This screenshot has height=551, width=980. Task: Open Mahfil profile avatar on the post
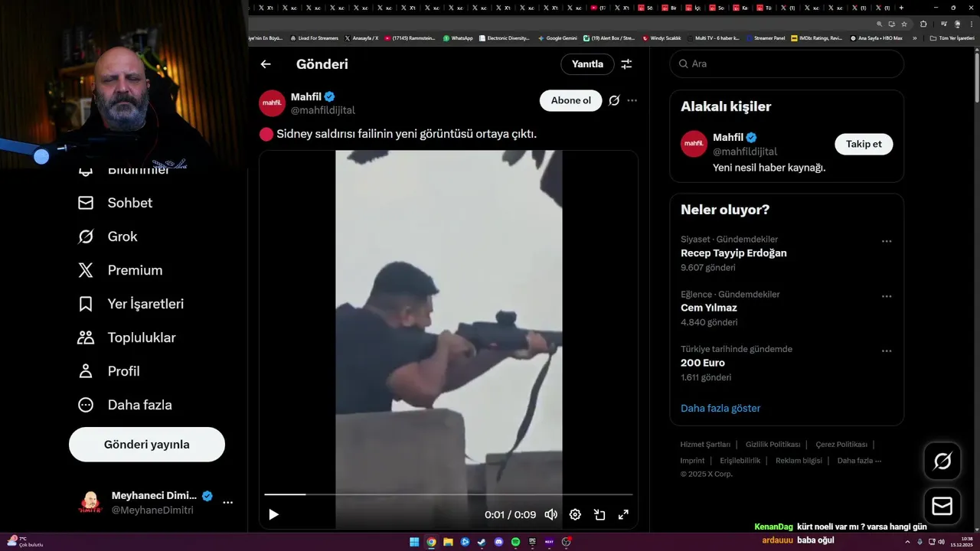tap(272, 103)
